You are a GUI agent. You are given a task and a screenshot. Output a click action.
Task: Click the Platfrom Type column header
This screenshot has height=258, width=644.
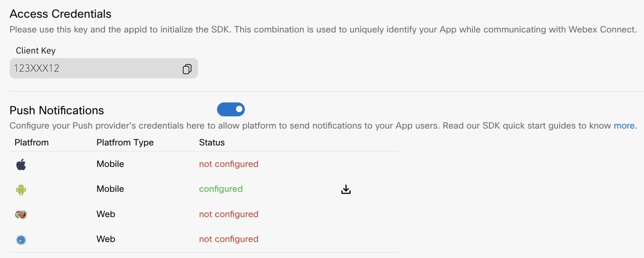[x=125, y=142]
